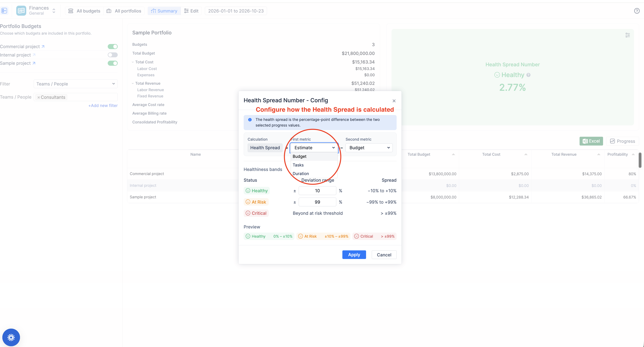Sort ascending by Total Budget column
This screenshot has width=644, height=347.
coord(453,154)
